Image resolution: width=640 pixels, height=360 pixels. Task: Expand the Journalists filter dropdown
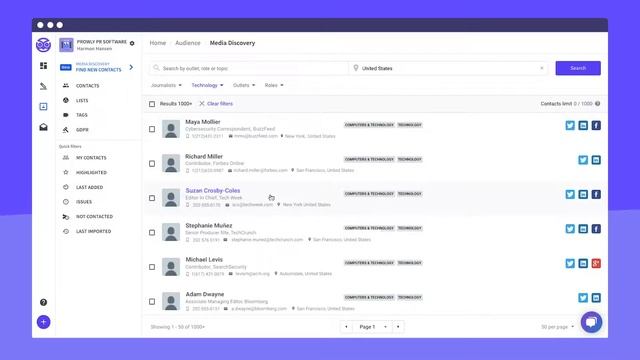(166, 85)
